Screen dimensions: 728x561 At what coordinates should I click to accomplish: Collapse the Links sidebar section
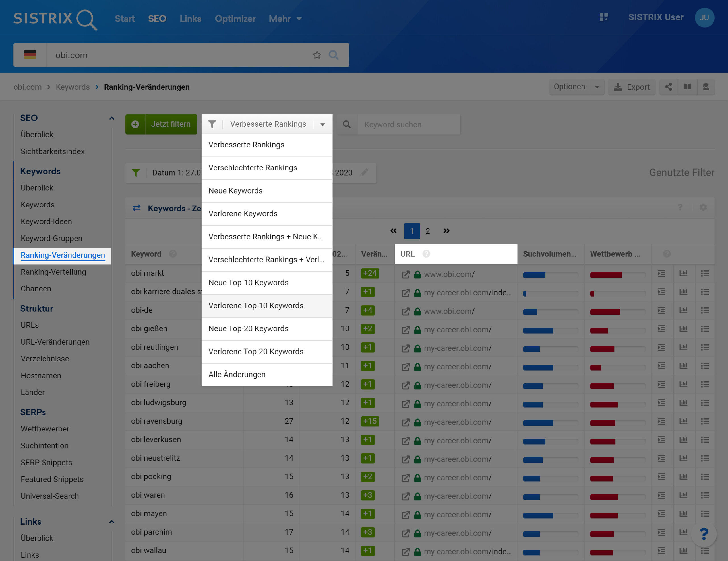pyautogui.click(x=112, y=522)
